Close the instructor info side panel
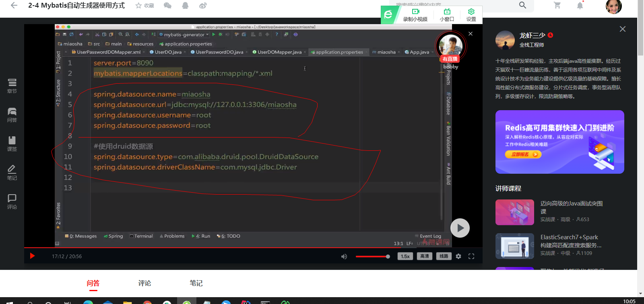The width and height of the screenshot is (644, 304). [623, 29]
